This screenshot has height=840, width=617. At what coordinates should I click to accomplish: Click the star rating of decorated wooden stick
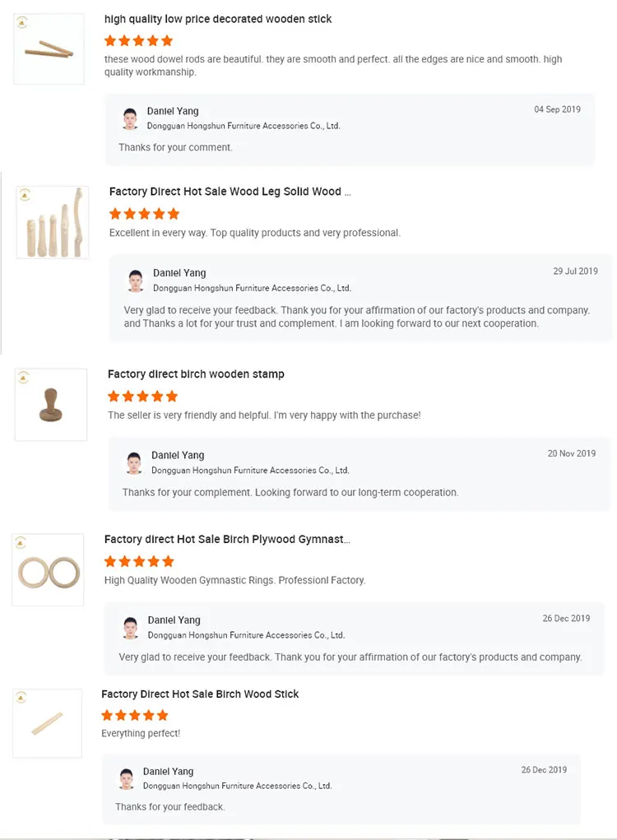[x=138, y=40]
